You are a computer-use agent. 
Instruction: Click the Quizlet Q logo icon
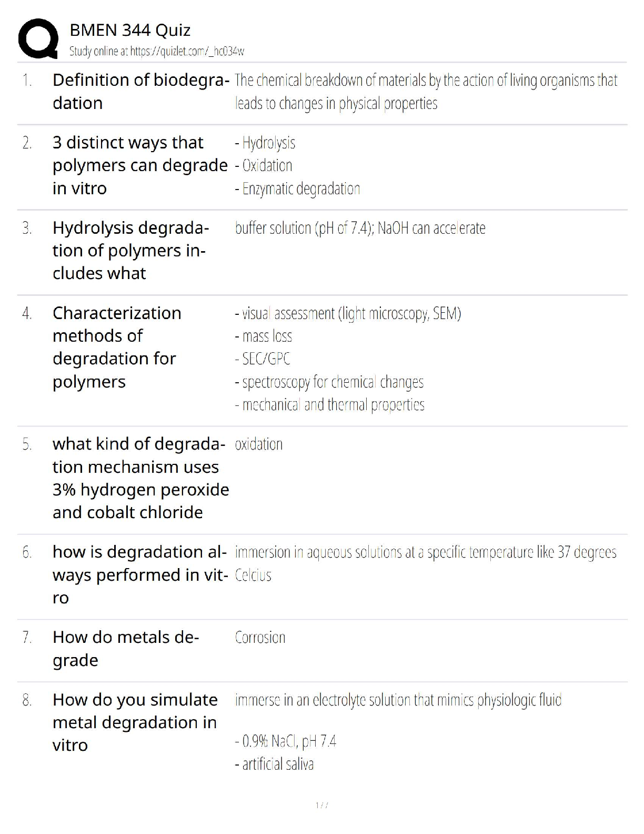38,39
